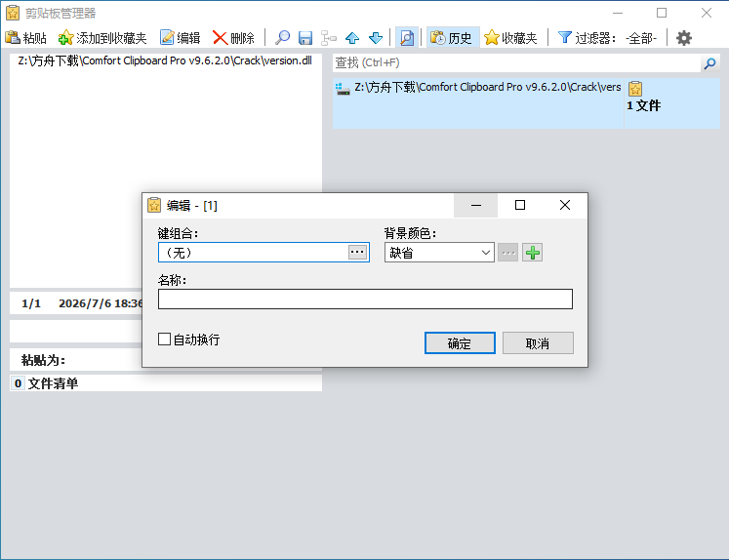Add a color with green plus button
The width and height of the screenshot is (729, 560).
tap(532, 253)
